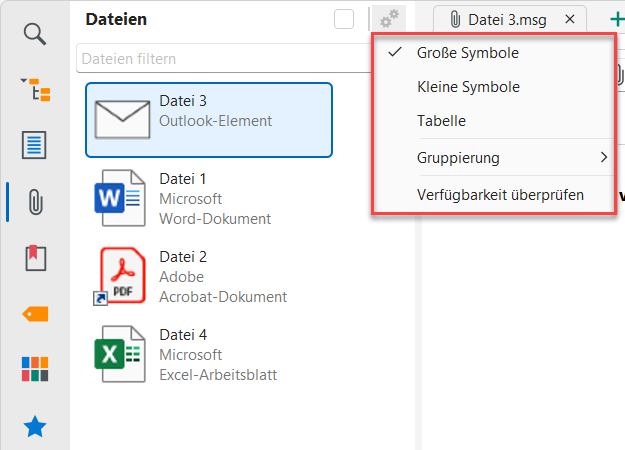This screenshot has width=625, height=450.
Task: Close the Datei 3.msg tab
Action: (x=570, y=19)
